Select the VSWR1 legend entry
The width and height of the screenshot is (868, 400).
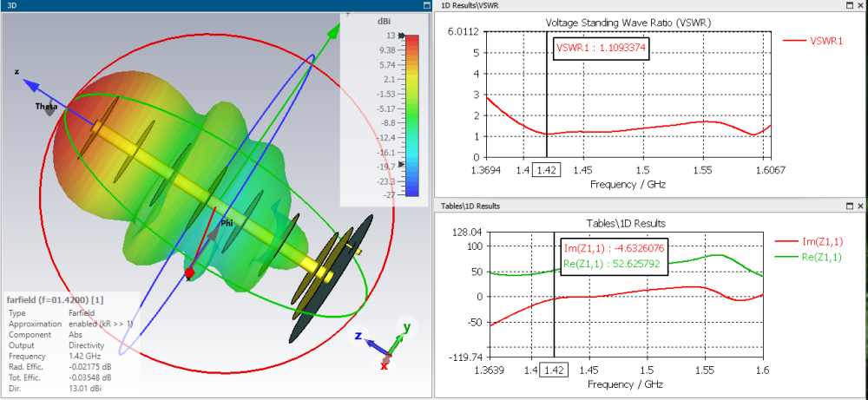[812, 40]
